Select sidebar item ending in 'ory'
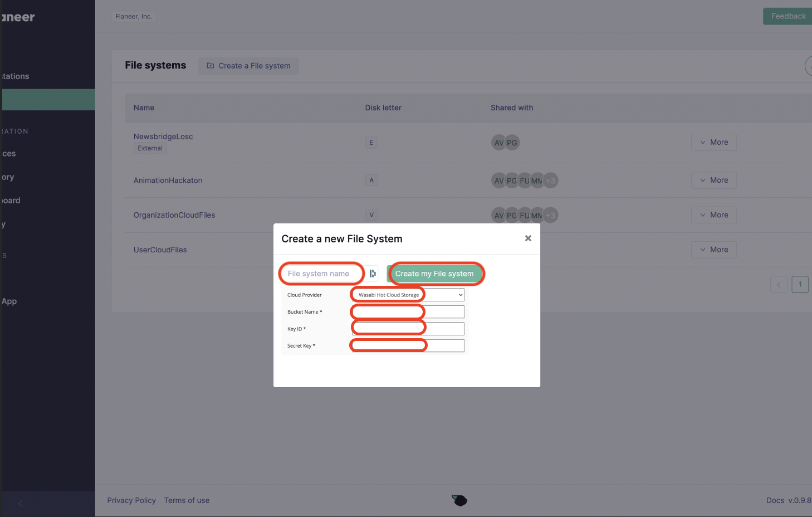Image resolution: width=812 pixels, height=517 pixels. coord(8,177)
